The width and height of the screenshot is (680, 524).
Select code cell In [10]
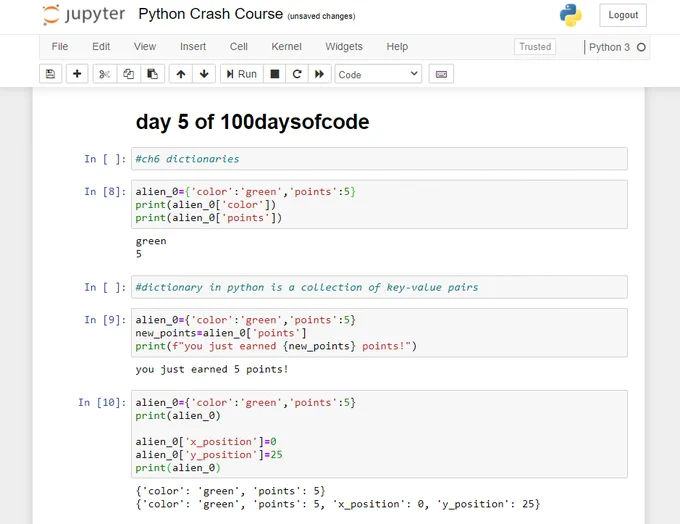pos(379,434)
